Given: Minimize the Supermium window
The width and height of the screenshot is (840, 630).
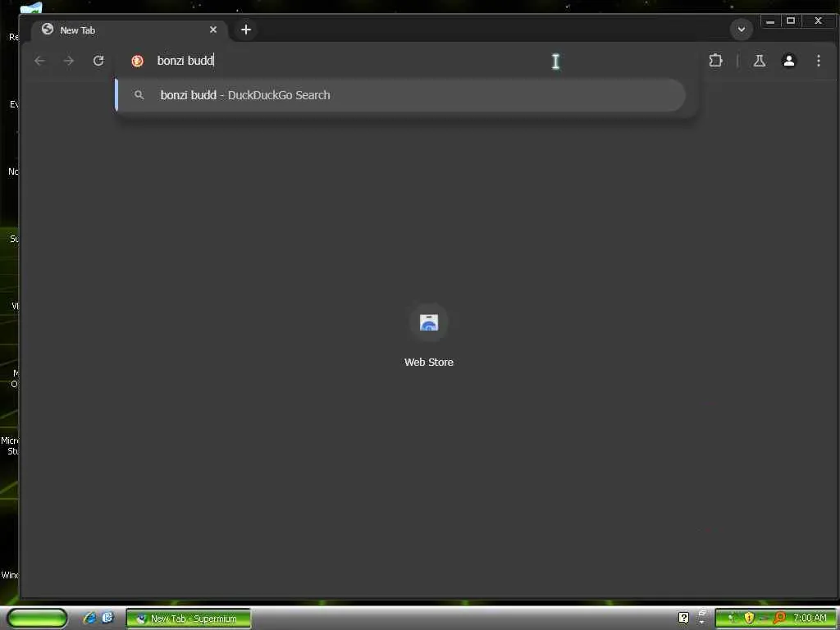Looking at the screenshot, I should (769, 21).
